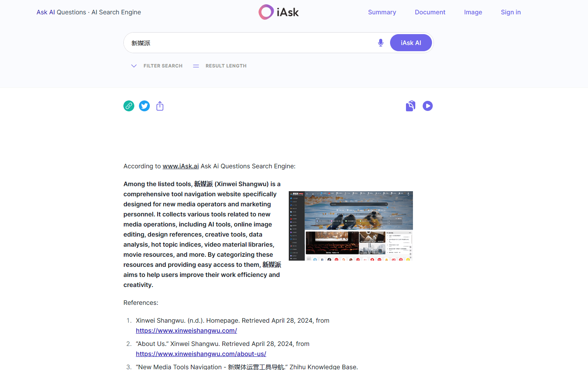Sign in to your iAsk account
The width and height of the screenshot is (588, 370).
pyautogui.click(x=510, y=12)
